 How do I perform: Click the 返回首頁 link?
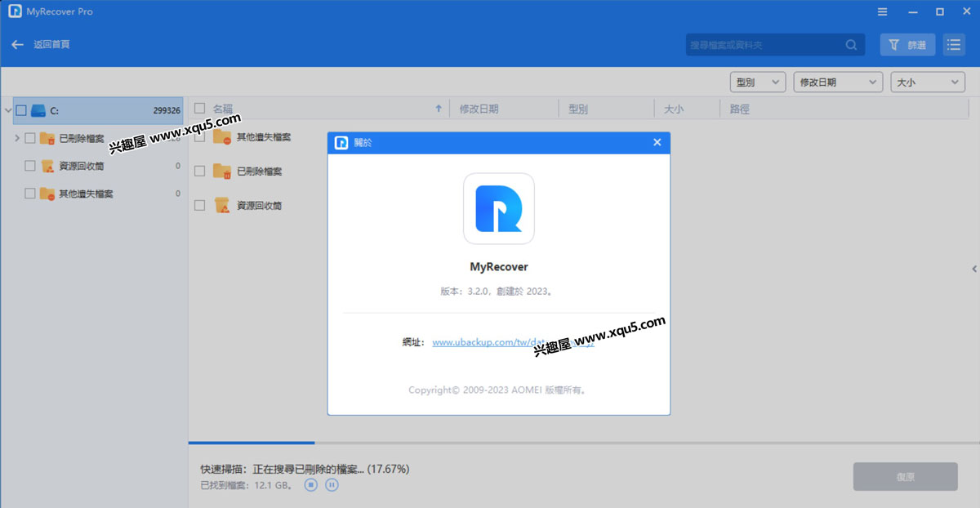pos(51,45)
